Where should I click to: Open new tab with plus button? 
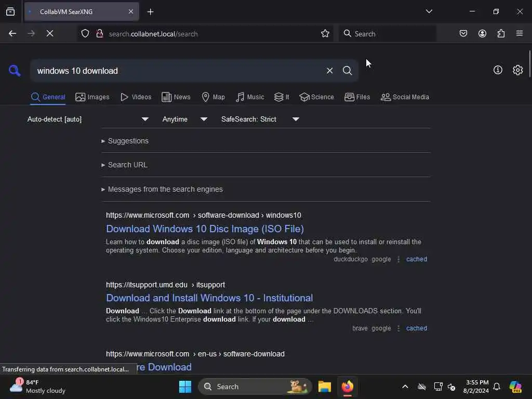point(150,12)
